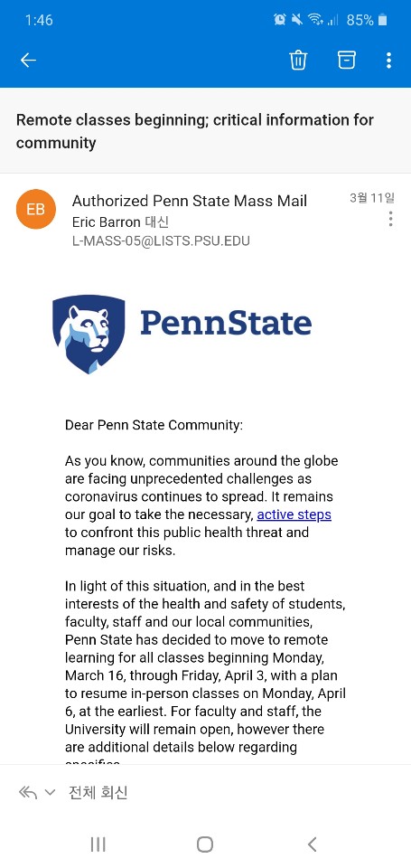Expand sender details for Authorized Penn State Mass Mail

pos(190,201)
